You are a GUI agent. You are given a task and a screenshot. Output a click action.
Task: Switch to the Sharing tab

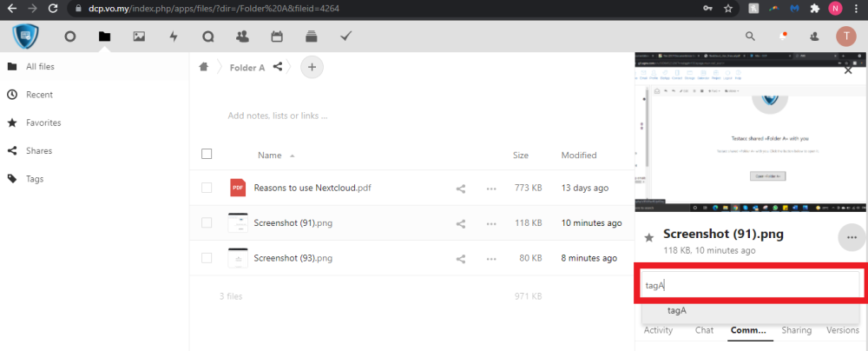click(796, 330)
